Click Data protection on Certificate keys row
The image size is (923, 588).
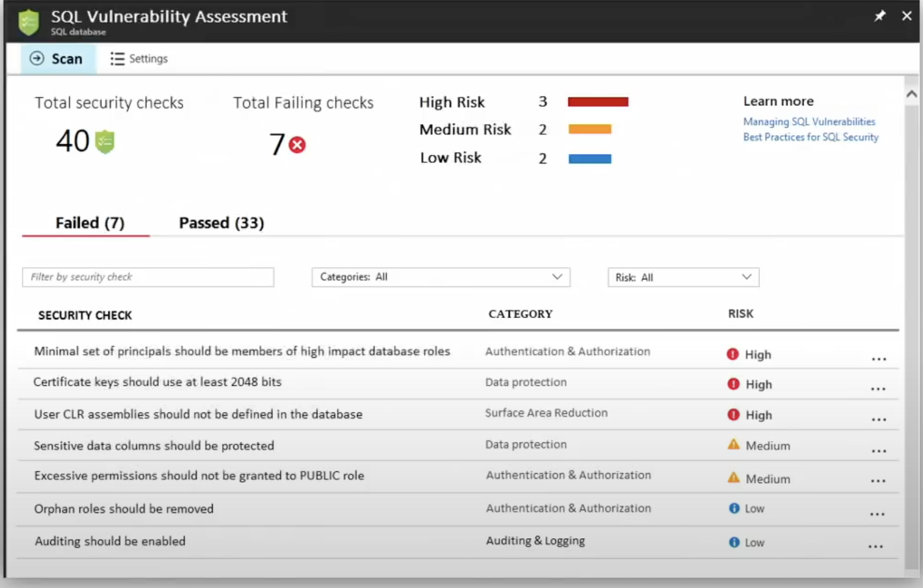526,382
